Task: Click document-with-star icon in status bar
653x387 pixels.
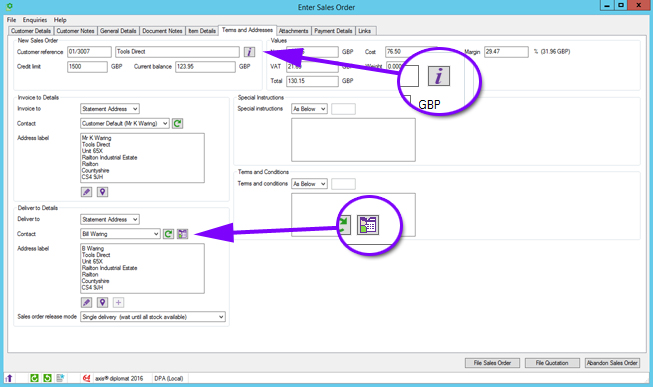Action: 60,378
